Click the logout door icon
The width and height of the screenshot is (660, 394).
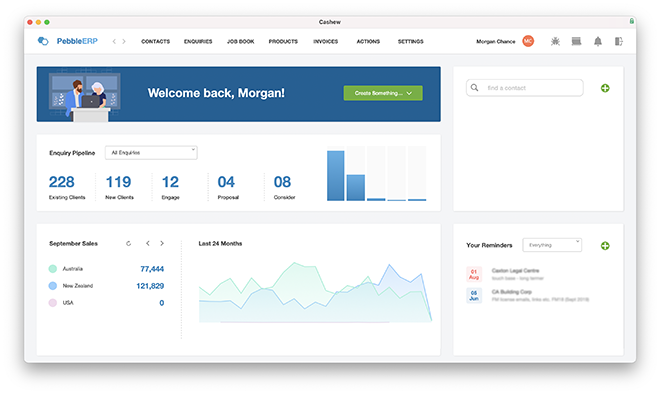point(618,41)
